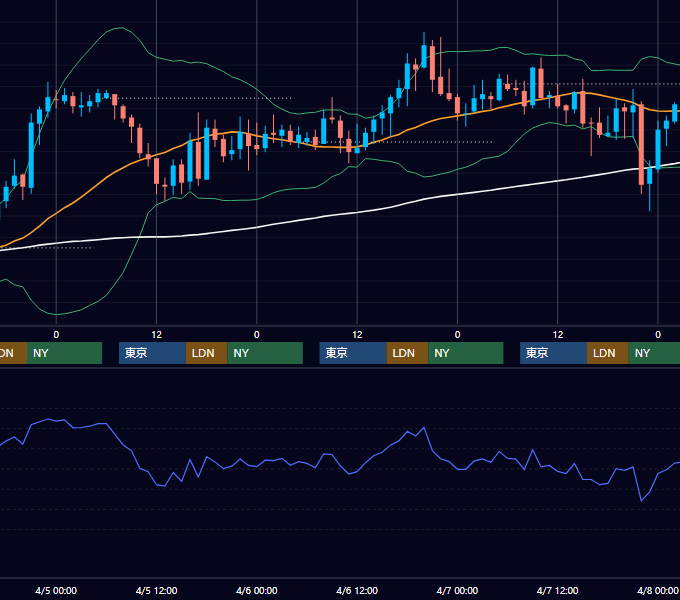Select the 東京 session block above 4/6 12:00
680x600 pixels.
tap(353, 353)
